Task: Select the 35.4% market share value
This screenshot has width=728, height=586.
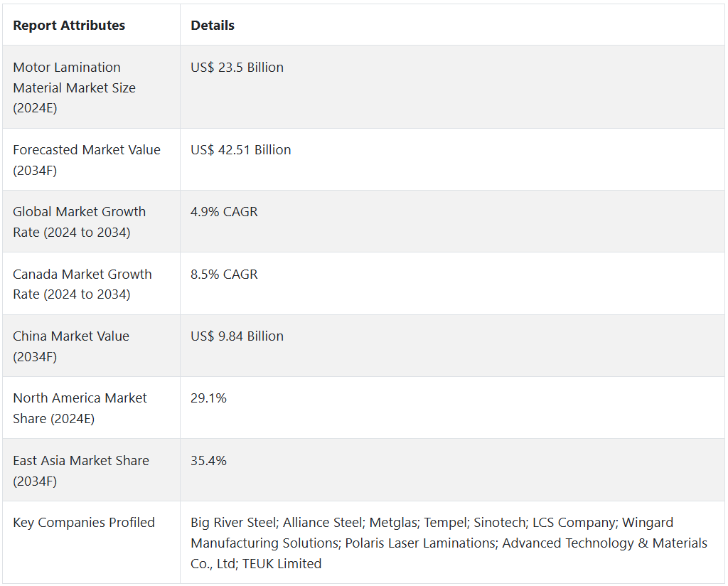Action: 208,461
